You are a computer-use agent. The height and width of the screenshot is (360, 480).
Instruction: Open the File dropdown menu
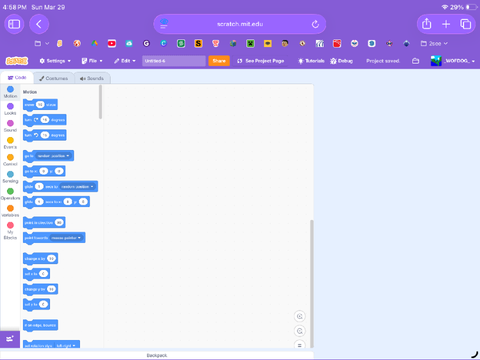[x=92, y=61]
